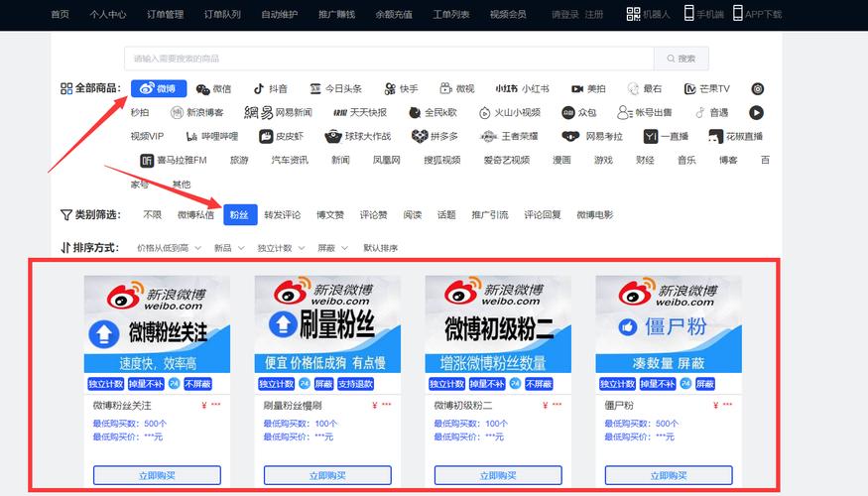Viewport: 868px width, 496px height.
Task: Open 个人中心 in top navigation
Action: (x=108, y=15)
